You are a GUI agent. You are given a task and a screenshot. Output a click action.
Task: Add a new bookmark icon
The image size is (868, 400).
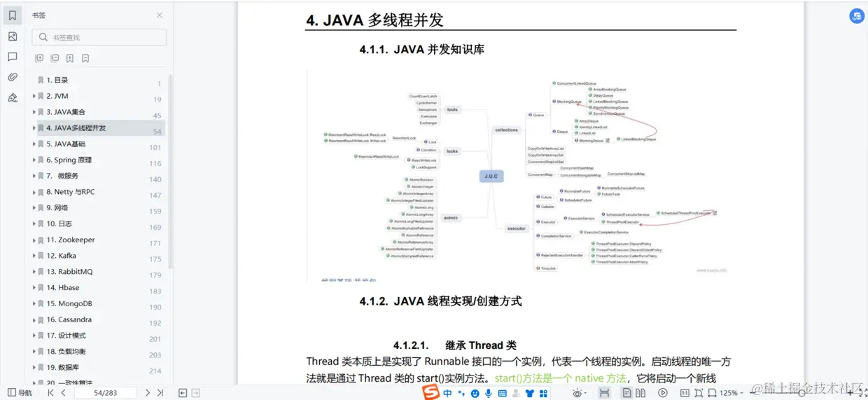[x=70, y=59]
